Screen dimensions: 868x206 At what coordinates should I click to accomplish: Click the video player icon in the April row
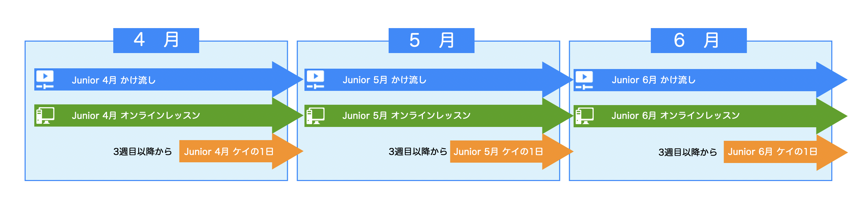(x=45, y=79)
